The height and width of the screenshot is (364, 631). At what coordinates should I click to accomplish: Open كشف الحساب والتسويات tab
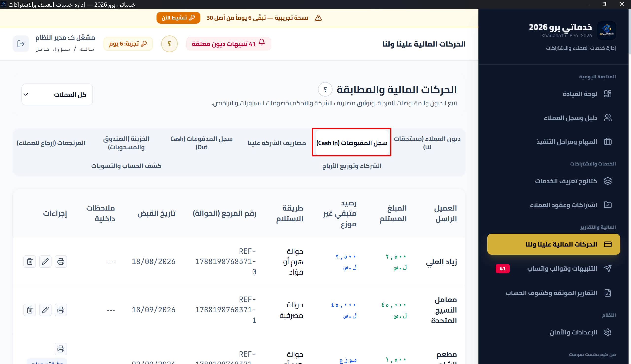coord(126,166)
